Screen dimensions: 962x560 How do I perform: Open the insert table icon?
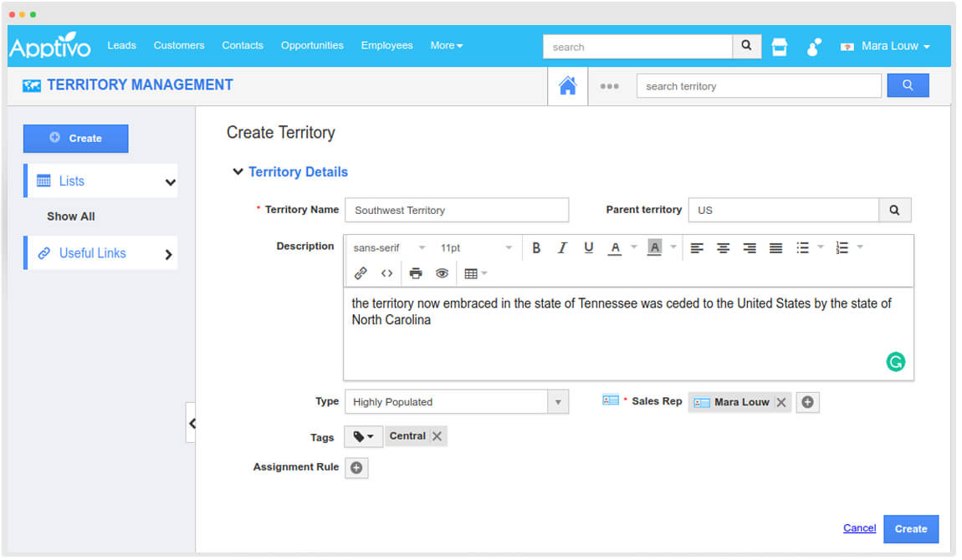[471, 272]
